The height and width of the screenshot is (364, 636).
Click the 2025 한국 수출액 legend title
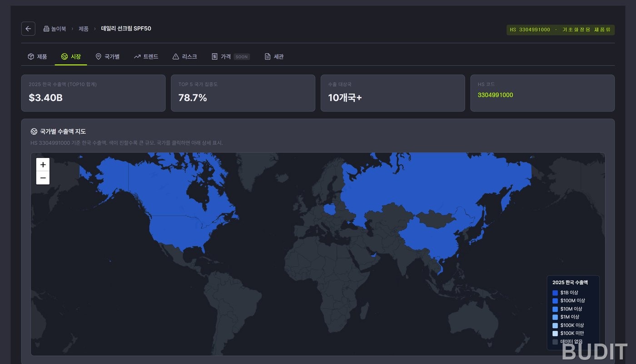click(x=570, y=282)
